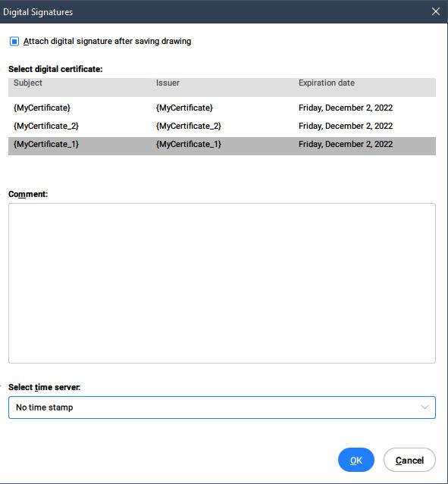448x484 pixels.
Task: Click the 'Attach digital signature after saving drawing' label
Action: 107,41
